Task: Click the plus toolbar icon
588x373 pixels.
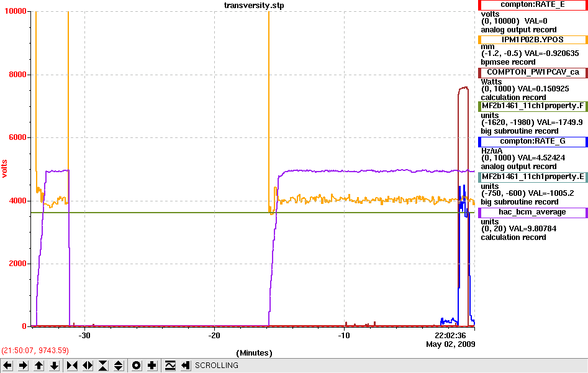Action: coord(152,366)
